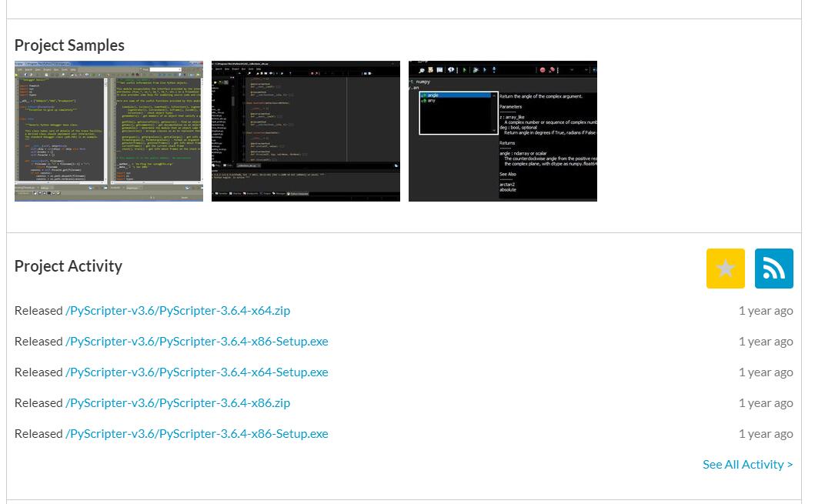Select the Project Activity heading
Screen dimensions: 825x504
[x=68, y=266]
